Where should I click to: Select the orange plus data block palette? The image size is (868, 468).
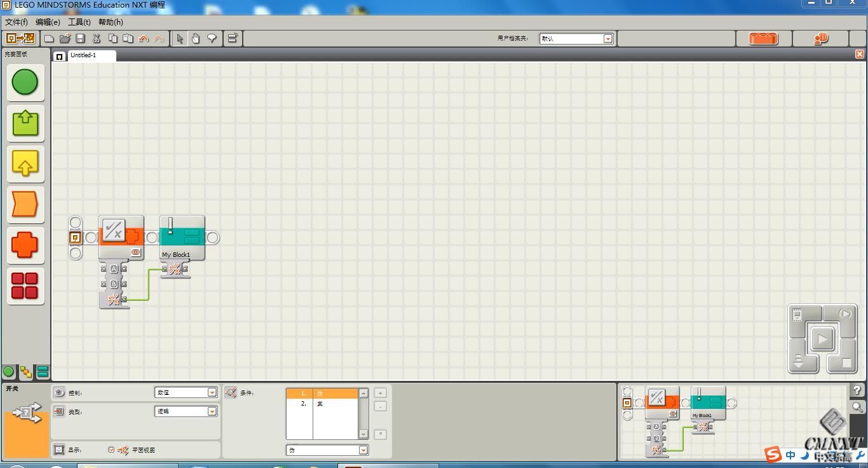(25, 245)
